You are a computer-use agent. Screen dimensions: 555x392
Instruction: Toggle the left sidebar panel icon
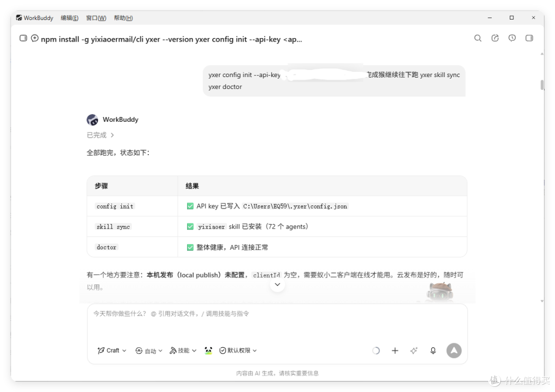click(x=23, y=38)
